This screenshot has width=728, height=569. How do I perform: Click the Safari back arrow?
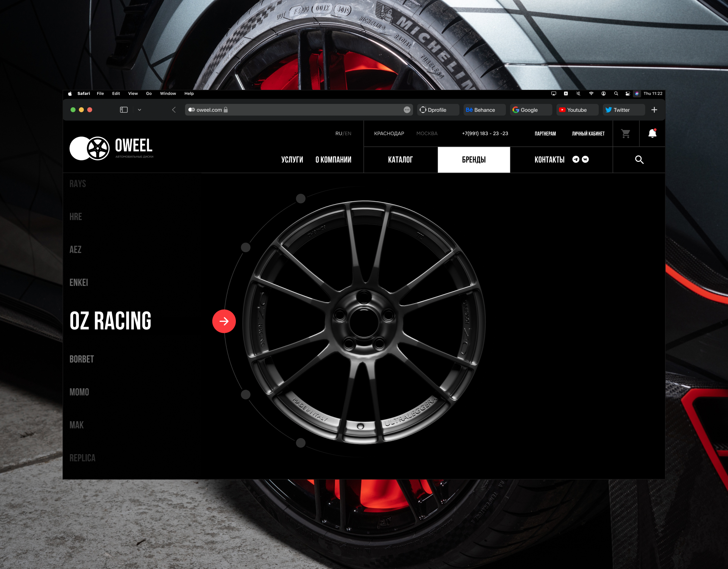coord(174,110)
